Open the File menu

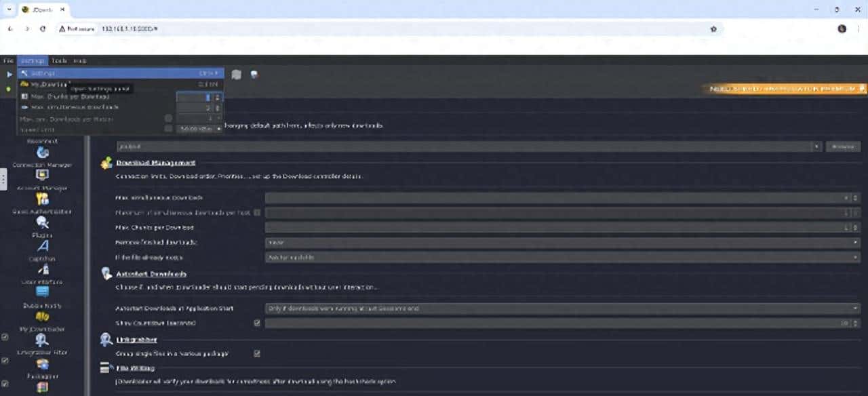point(9,61)
